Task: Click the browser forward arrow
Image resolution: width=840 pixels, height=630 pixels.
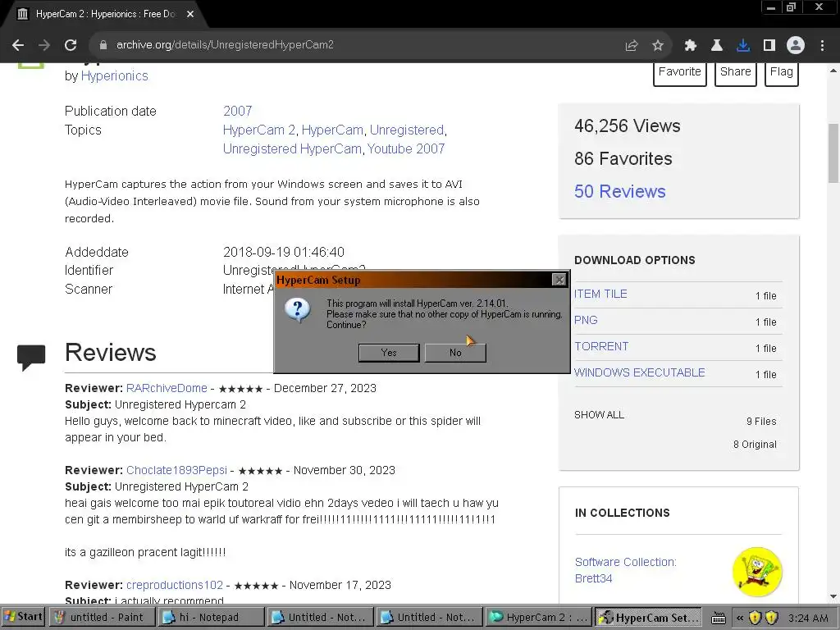Action: point(44,45)
